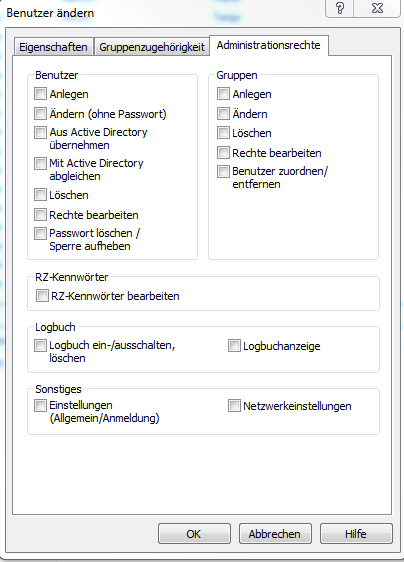Enable RZ-Kennwörter bearbeiten
This screenshot has height=562, width=404.
coord(42,296)
